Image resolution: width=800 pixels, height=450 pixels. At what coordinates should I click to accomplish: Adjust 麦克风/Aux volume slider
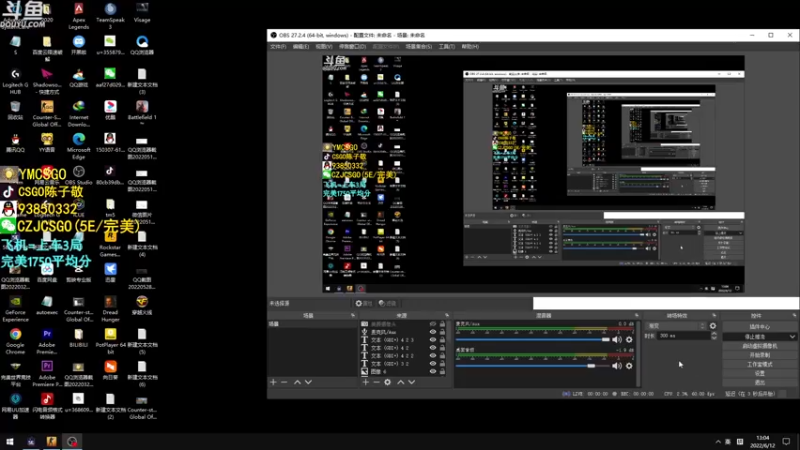point(533,339)
